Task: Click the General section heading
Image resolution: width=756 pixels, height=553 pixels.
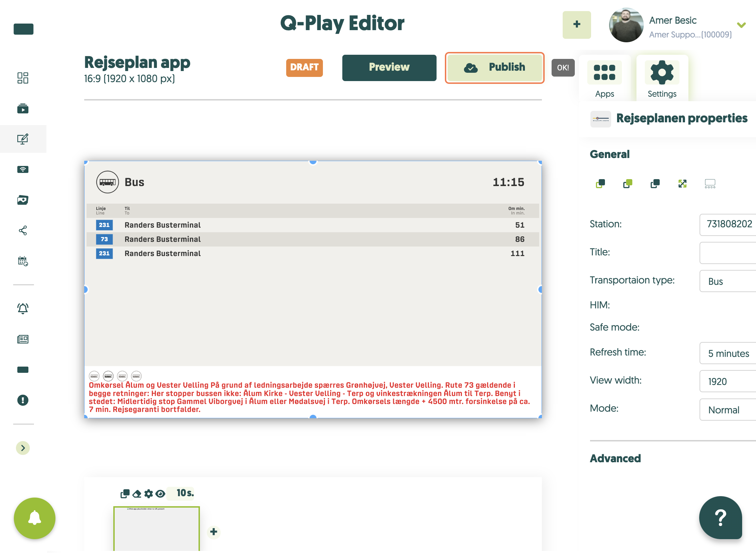Action: pyautogui.click(x=609, y=154)
